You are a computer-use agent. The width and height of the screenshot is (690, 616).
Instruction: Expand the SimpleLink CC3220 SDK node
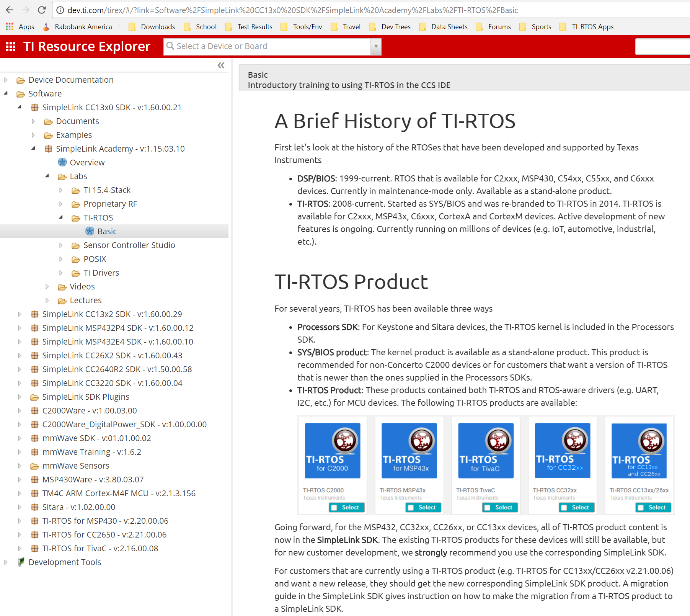[x=20, y=383]
